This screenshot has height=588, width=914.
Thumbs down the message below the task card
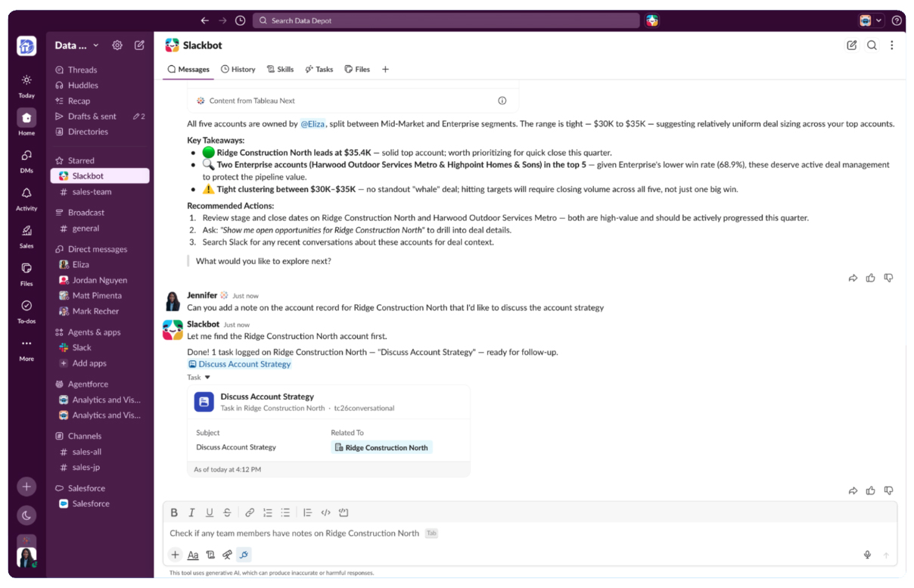pyautogui.click(x=889, y=490)
